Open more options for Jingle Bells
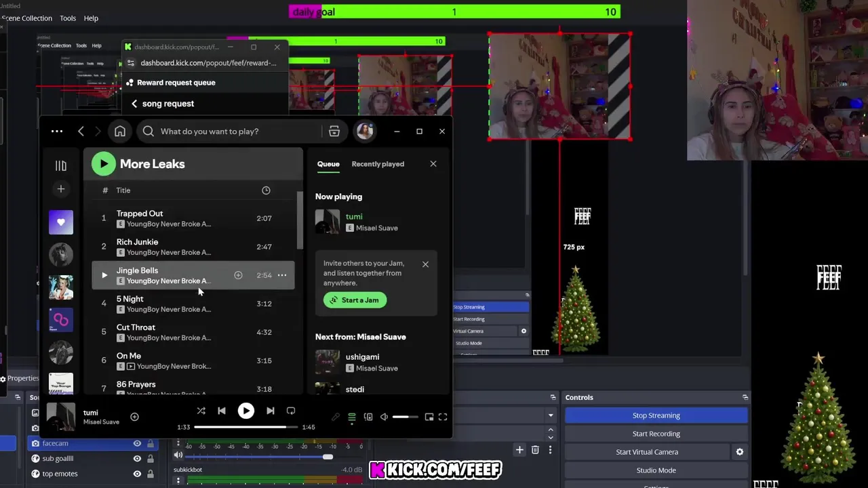868x488 pixels. pyautogui.click(x=282, y=275)
